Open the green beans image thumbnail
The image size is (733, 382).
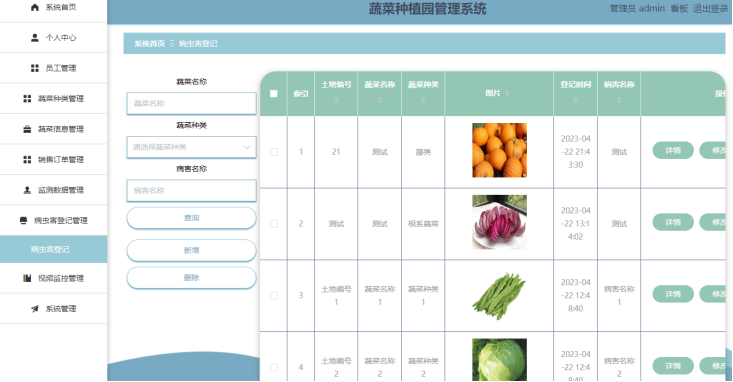click(499, 296)
